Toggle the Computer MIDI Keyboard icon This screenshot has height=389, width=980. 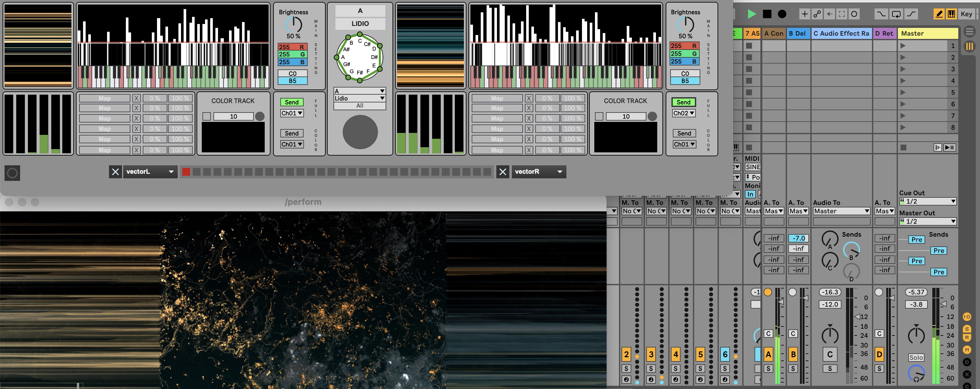[x=951, y=14]
